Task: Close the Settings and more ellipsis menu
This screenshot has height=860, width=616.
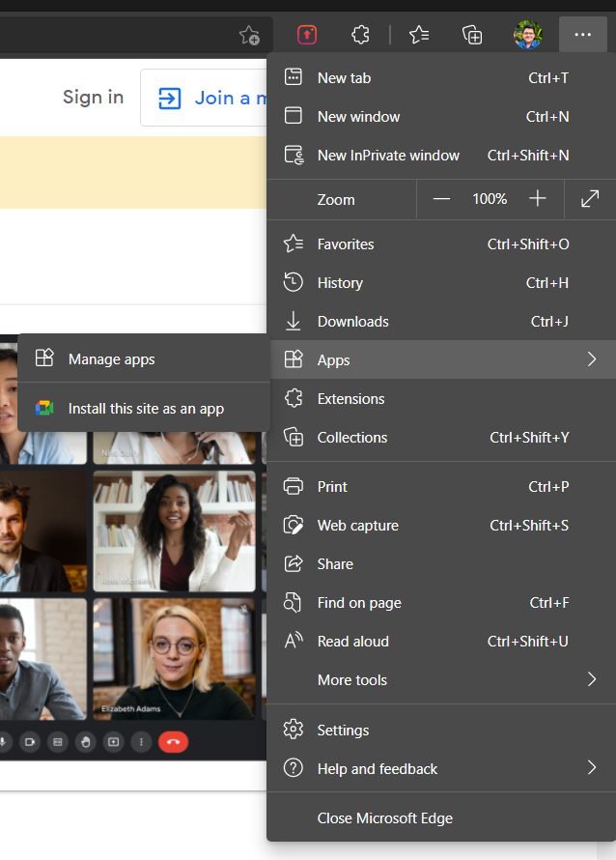Action: 582,35
